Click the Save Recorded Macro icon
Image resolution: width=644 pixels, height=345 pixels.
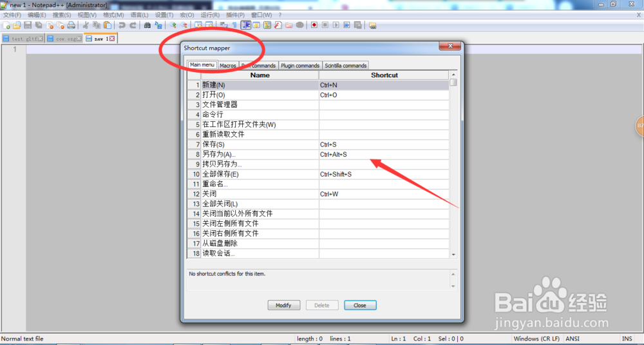click(x=357, y=25)
